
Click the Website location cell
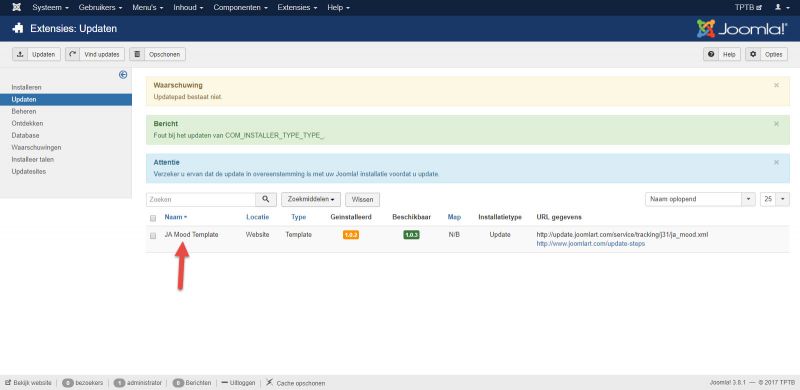pos(258,235)
